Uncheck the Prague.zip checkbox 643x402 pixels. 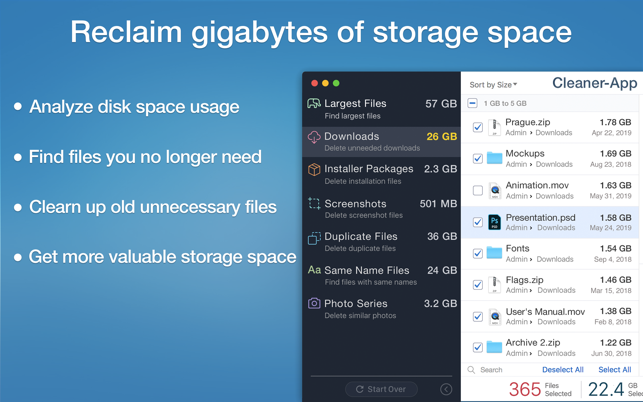(478, 127)
